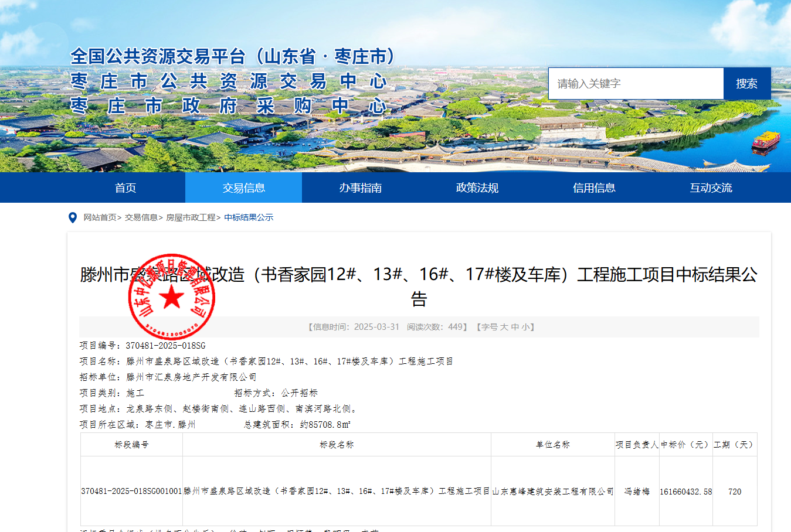Open the 房屋市政工程 breadcrumb link
This screenshot has width=791, height=532.
pos(191,217)
